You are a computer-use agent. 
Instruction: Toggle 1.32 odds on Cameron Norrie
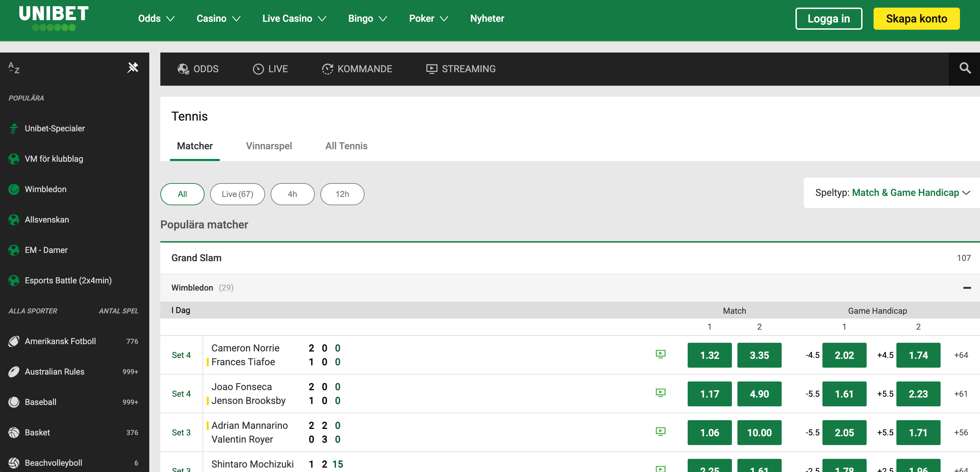(709, 355)
